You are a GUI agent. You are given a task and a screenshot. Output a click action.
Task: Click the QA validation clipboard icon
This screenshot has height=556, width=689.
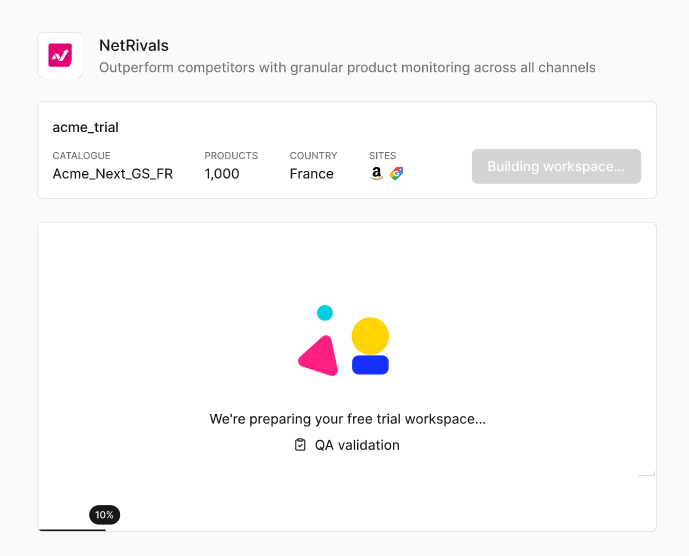300,445
